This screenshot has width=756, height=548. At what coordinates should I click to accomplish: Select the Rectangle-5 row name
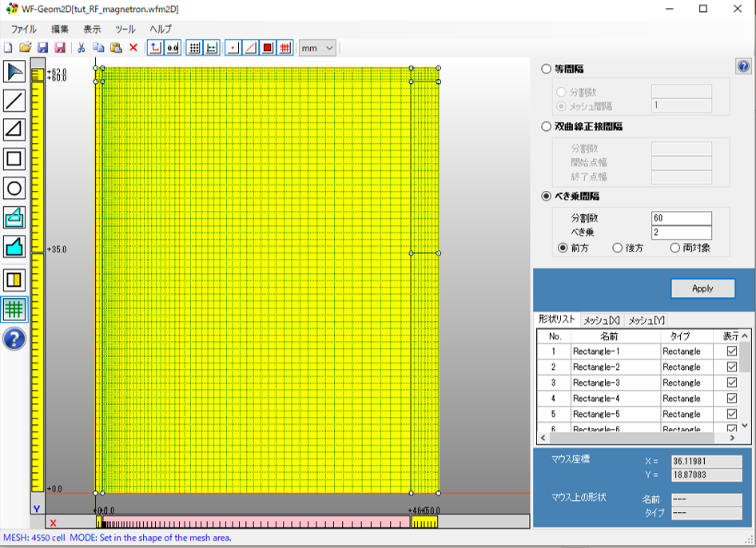point(596,414)
